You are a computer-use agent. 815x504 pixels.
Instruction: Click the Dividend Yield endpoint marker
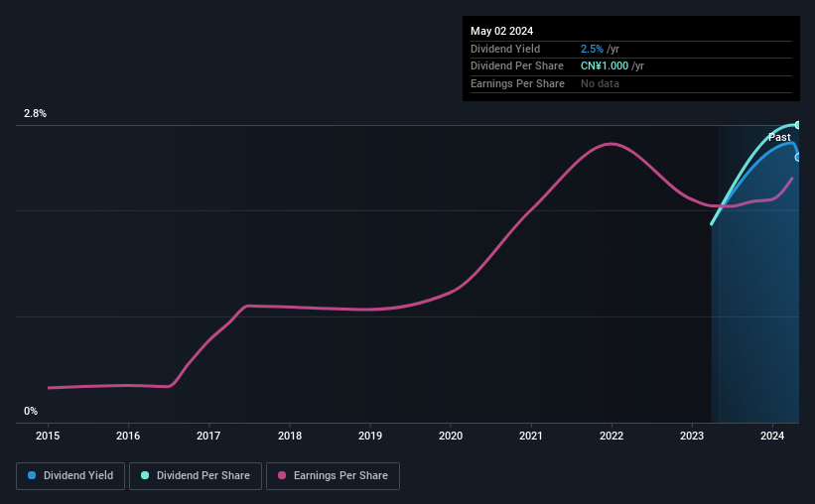click(x=797, y=158)
